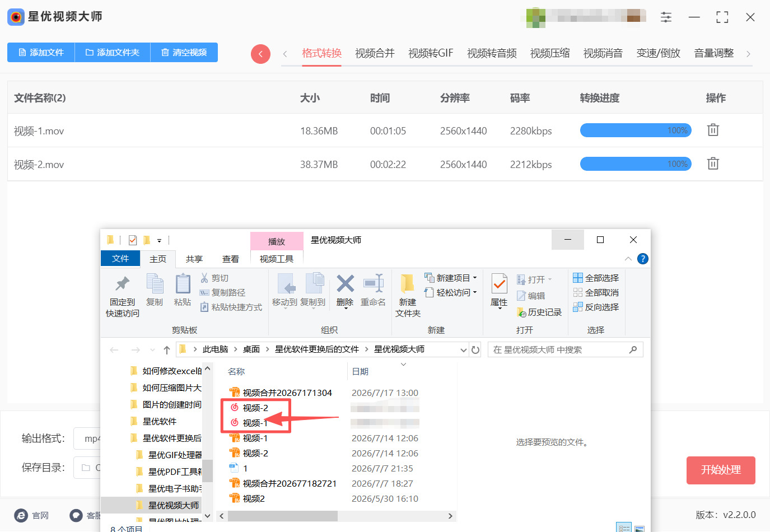770x532 pixels.
Task: Open the 查看 ribbon tab
Action: (230, 259)
